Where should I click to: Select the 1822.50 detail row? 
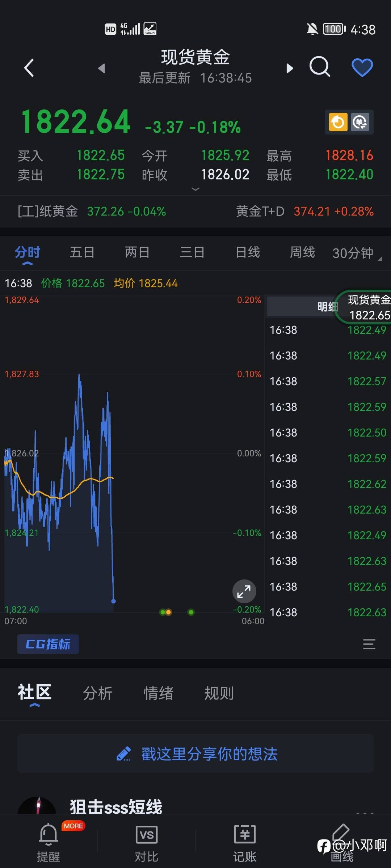(328, 433)
